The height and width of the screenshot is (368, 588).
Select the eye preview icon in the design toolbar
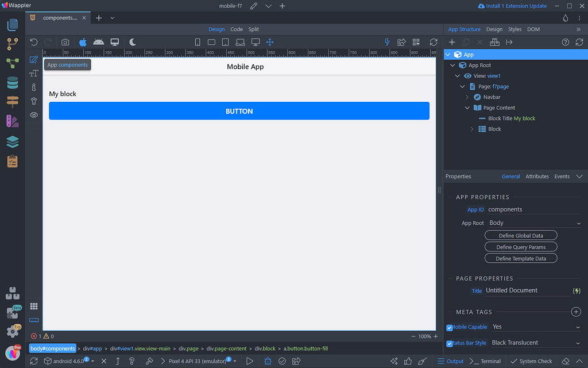coord(34,114)
